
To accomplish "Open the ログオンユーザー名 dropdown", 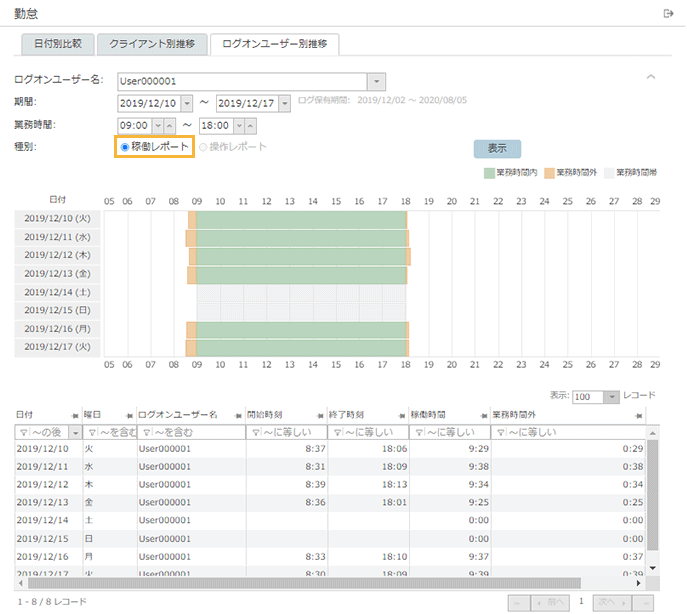I will 376,81.
